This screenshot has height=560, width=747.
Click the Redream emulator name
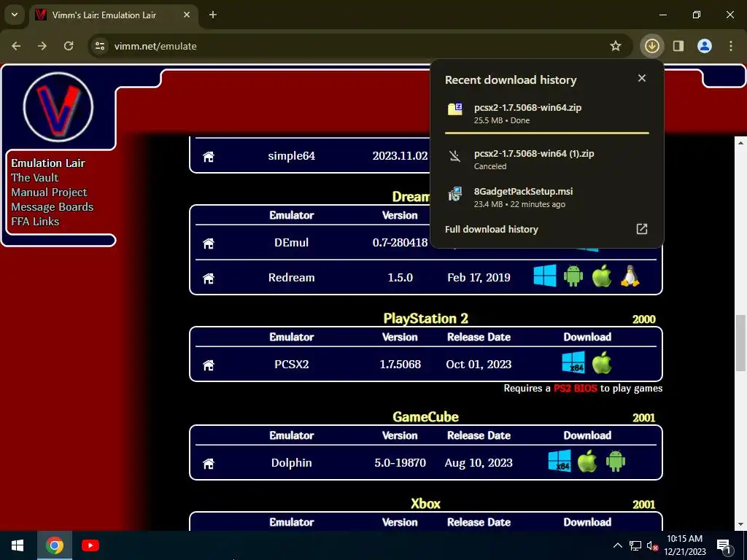click(x=292, y=278)
